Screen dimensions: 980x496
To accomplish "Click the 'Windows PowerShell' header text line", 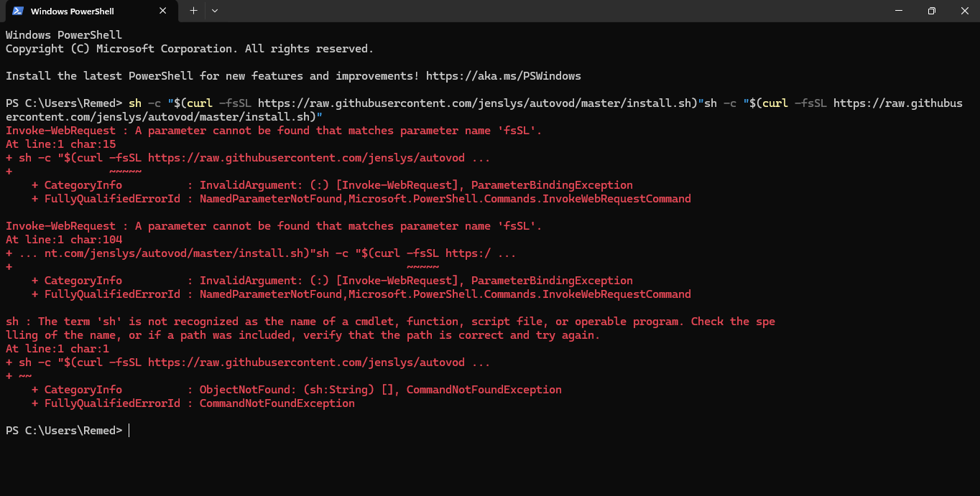I will click(64, 34).
